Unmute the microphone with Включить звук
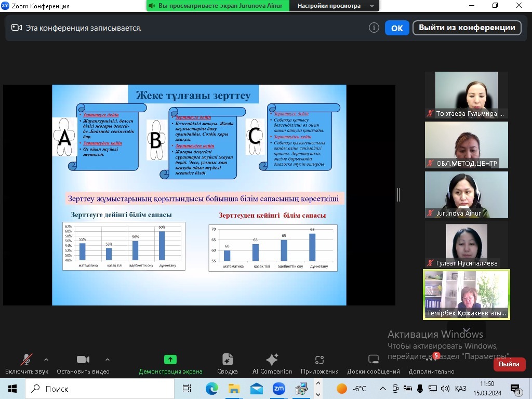This screenshot has width=532, height=399. (x=26, y=363)
